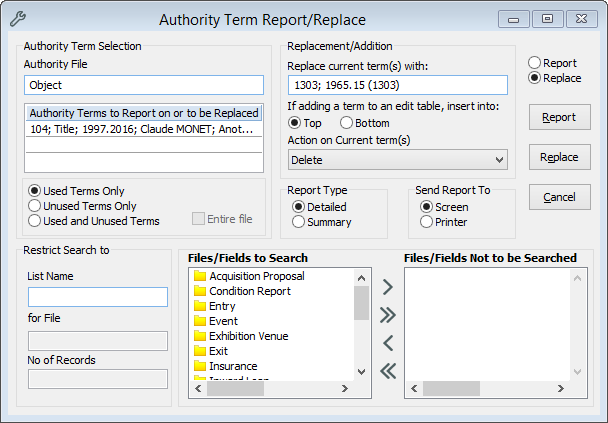The width and height of the screenshot is (608, 423).
Task: Select the Acquisition Proposal folder
Action: pyautogui.click(x=249, y=276)
